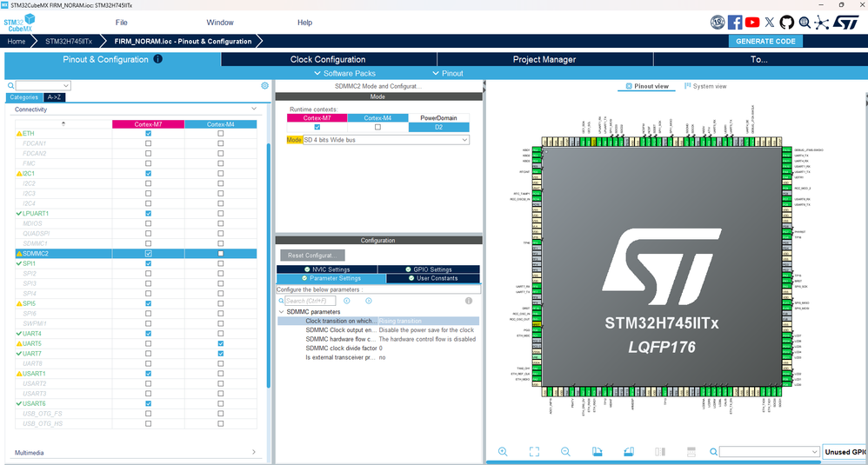The image size is (868, 465).
Task: Click the Reset Configuration button
Action: click(x=312, y=256)
